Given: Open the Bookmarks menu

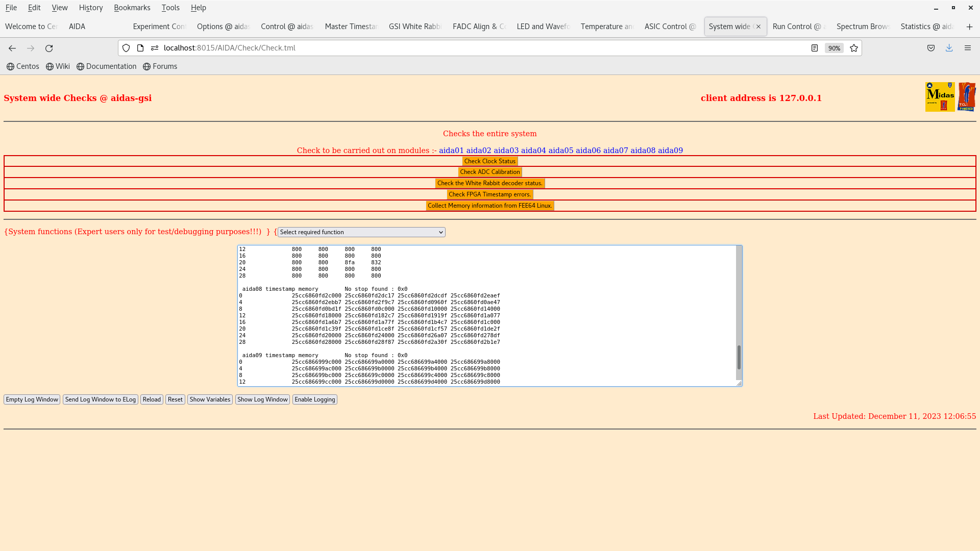Looking at the screenshot, I should pos(132,8).
